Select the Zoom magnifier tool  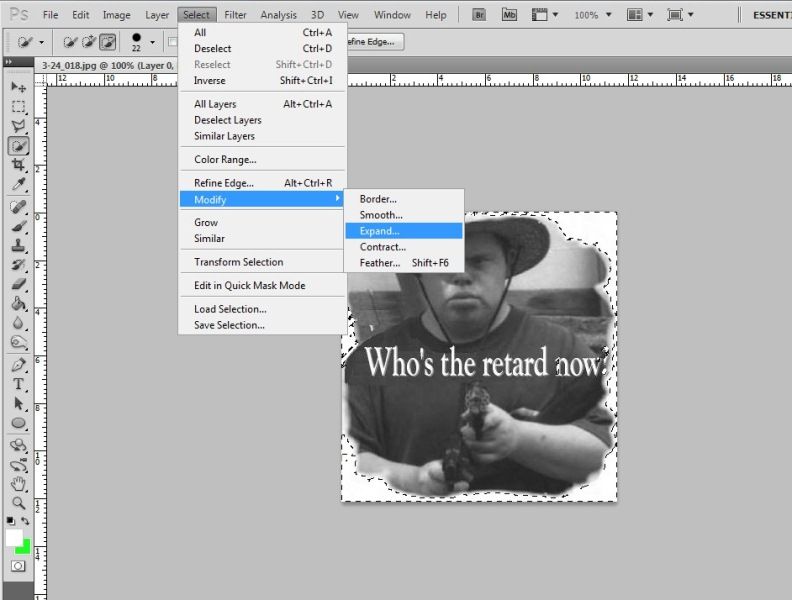(18, 503)
